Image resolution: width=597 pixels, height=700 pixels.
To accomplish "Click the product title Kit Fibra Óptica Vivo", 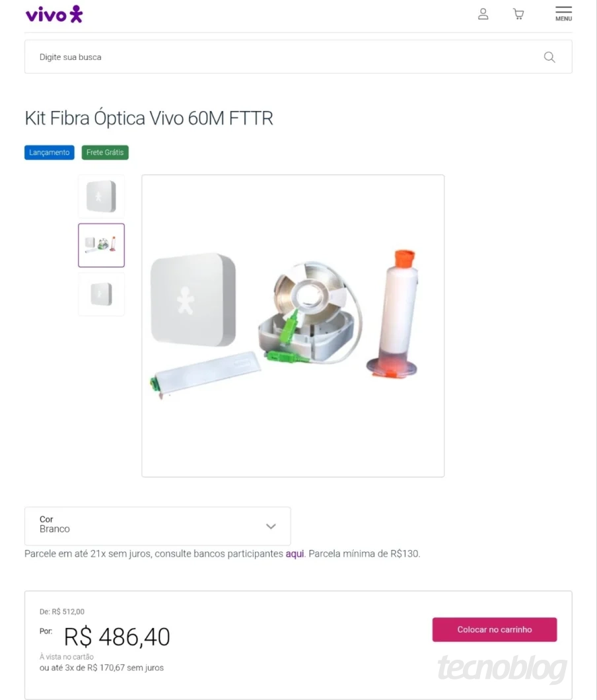I will [149, 118].
